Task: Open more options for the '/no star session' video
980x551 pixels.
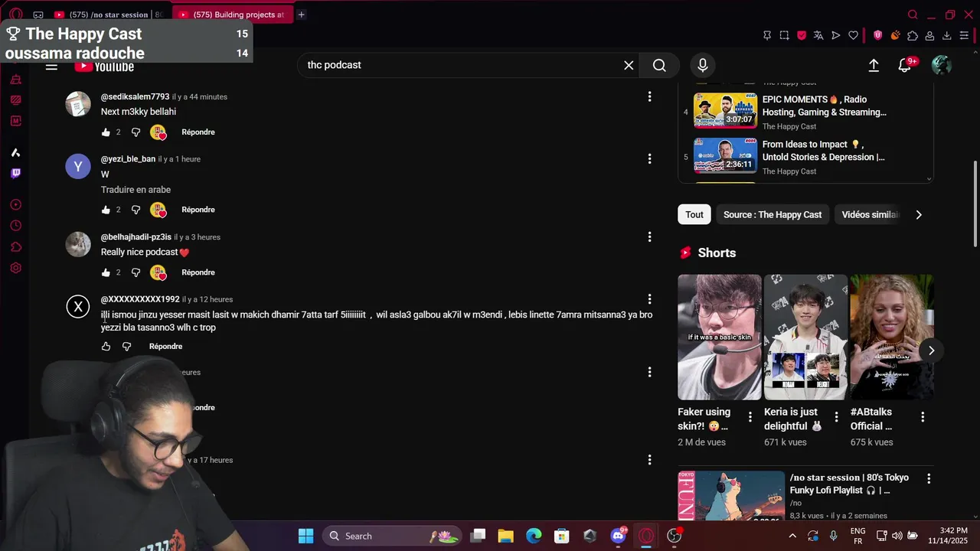Action: coord(929,478)
